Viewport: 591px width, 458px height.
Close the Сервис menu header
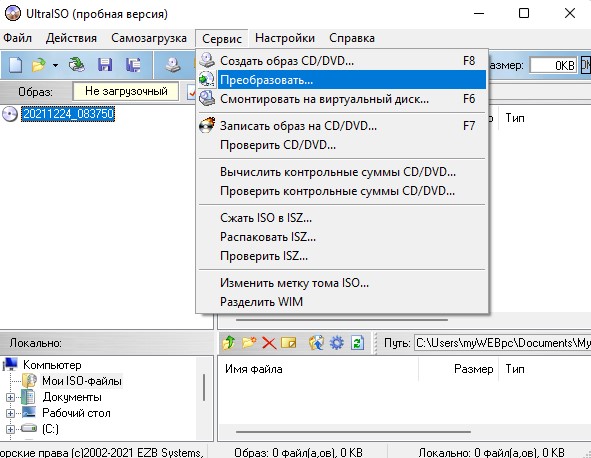222,38
